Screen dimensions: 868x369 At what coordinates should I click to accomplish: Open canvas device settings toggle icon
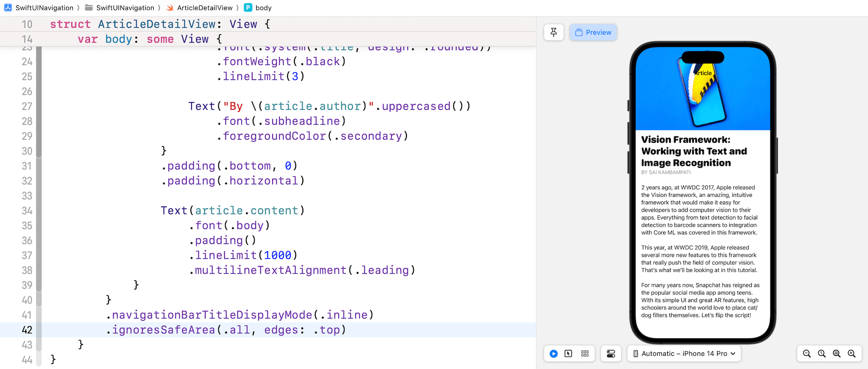click(x=611, y=354)
